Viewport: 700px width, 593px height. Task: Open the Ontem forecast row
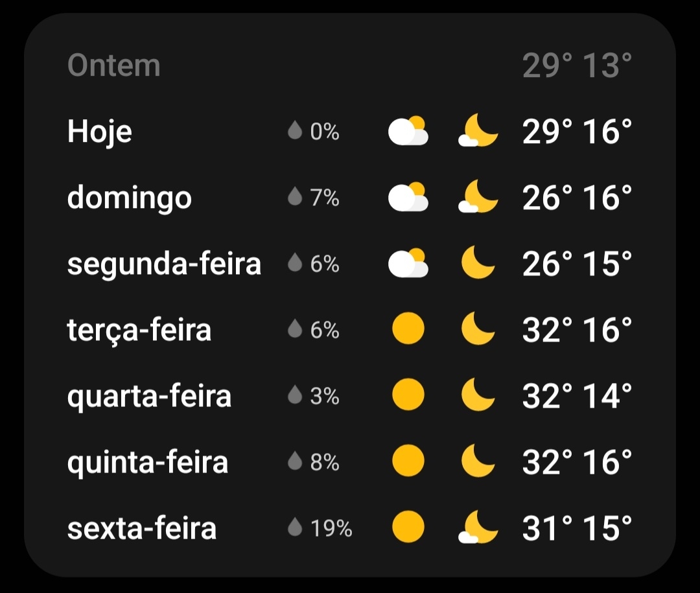pyautogui.click(x=114, y=65)
